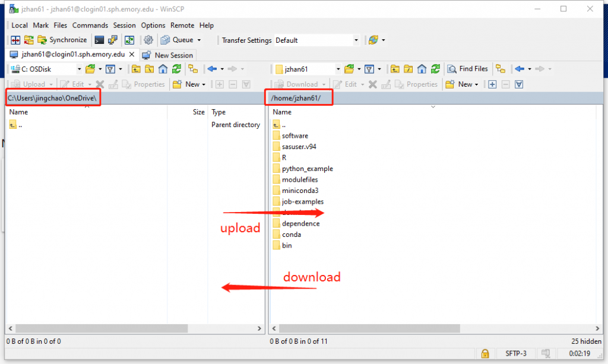The image size is (608, 364).
Task: Toggle local directory tree icon
Action: click(193, 69)
